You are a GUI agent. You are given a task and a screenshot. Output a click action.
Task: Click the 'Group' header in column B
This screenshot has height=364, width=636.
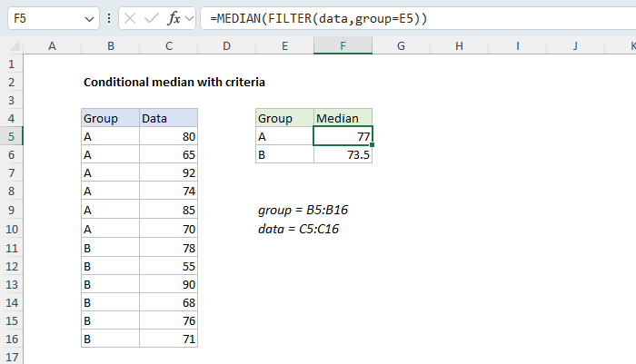click(x=110, y=118)
